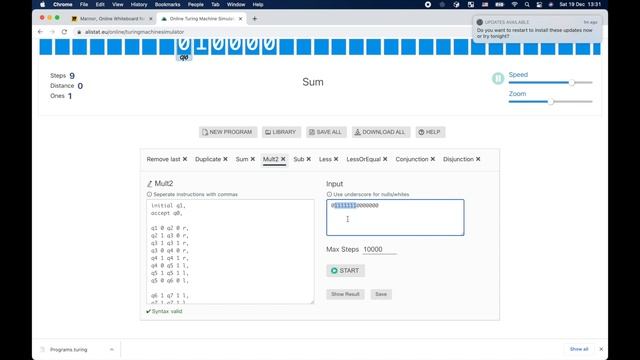640x360 pixels.
Task: Pause the simulation with the green pause button
Action: pyautogui.click(x=498, y=78)
